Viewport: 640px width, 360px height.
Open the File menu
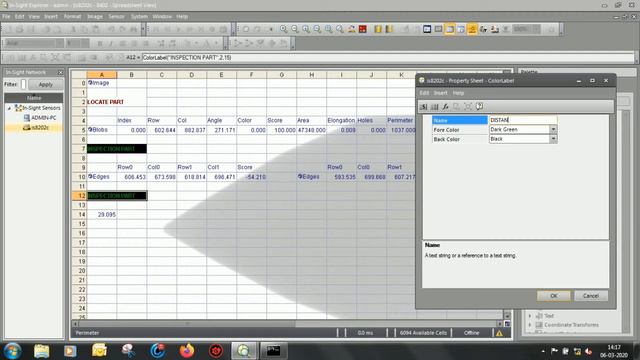[7, 17]
